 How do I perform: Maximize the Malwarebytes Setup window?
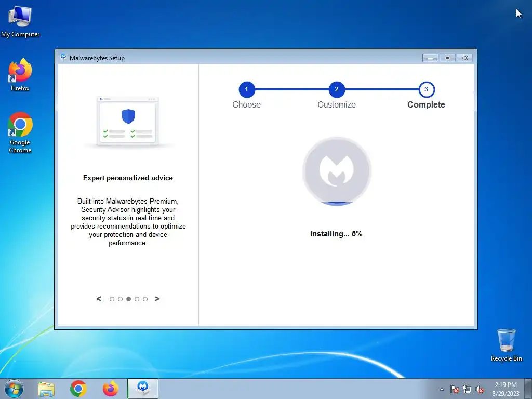click(447, 58)
